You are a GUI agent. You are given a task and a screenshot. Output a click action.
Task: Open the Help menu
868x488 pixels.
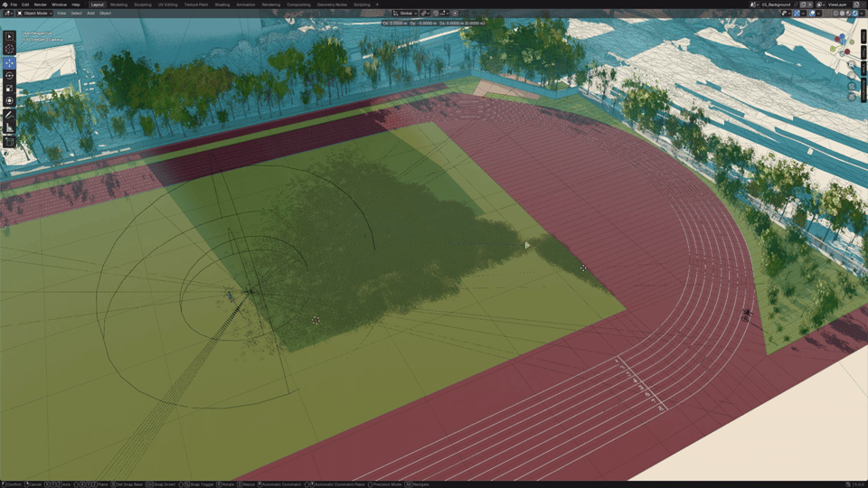76,5
